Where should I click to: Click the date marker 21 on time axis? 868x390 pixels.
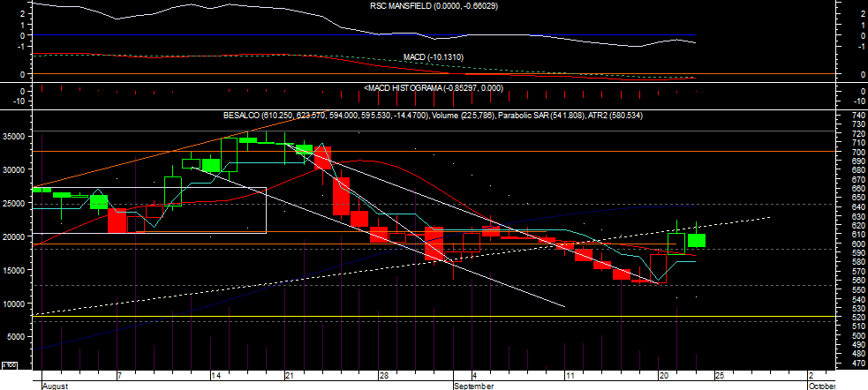coord(289,376)
